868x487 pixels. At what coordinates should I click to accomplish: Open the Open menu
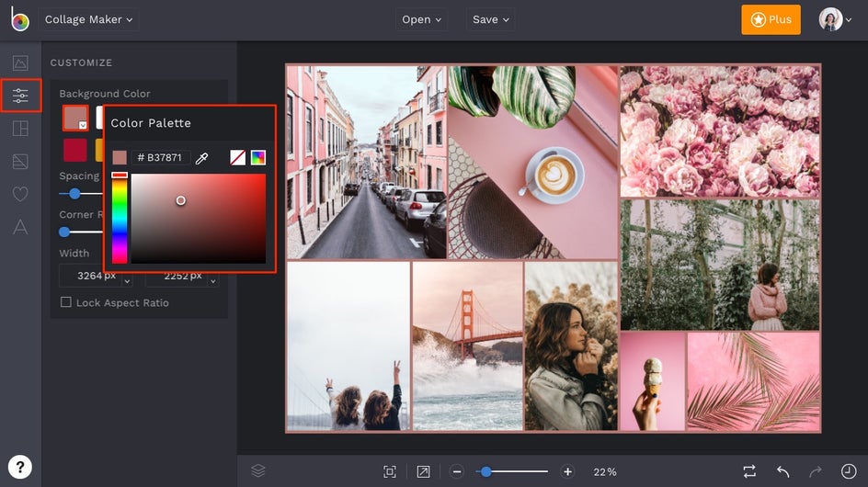[x=422, y=19]
